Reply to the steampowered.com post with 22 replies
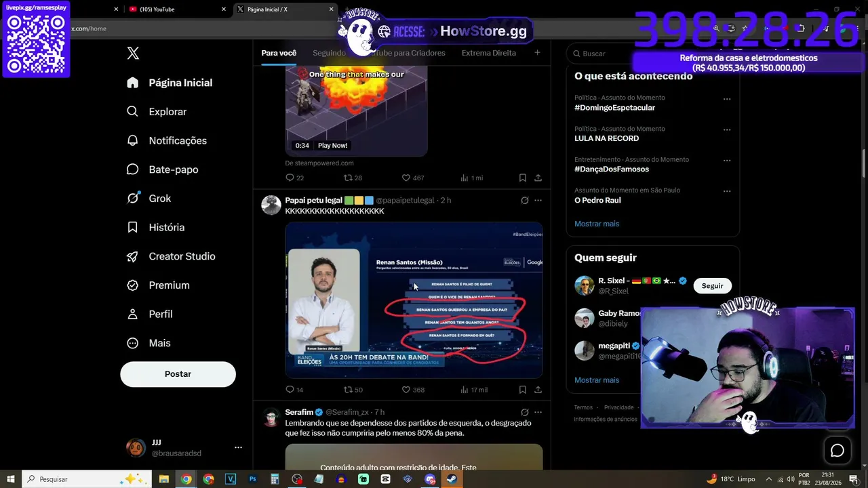Viewport: 868px width, 488px height. (x=294, y=178)
